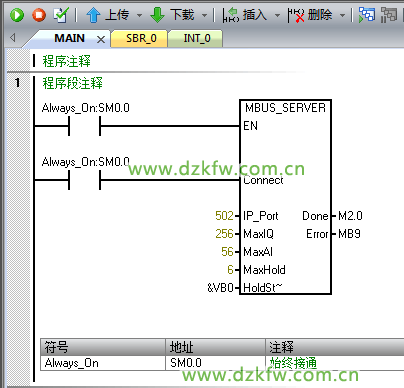Click the Delete (删除) toolbar icon
Image resolution: width=404 pixels, height=388 pixels.
point(296,15)
